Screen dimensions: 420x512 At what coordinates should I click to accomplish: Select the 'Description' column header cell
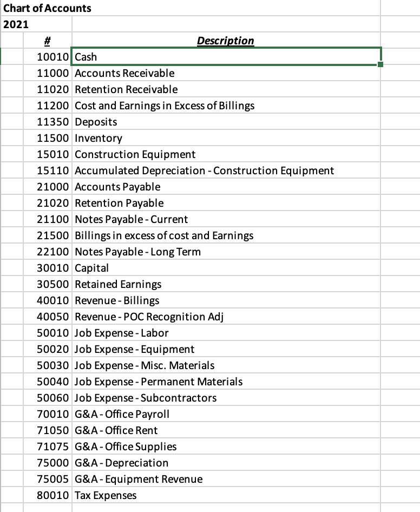click(x=226, y=40)
